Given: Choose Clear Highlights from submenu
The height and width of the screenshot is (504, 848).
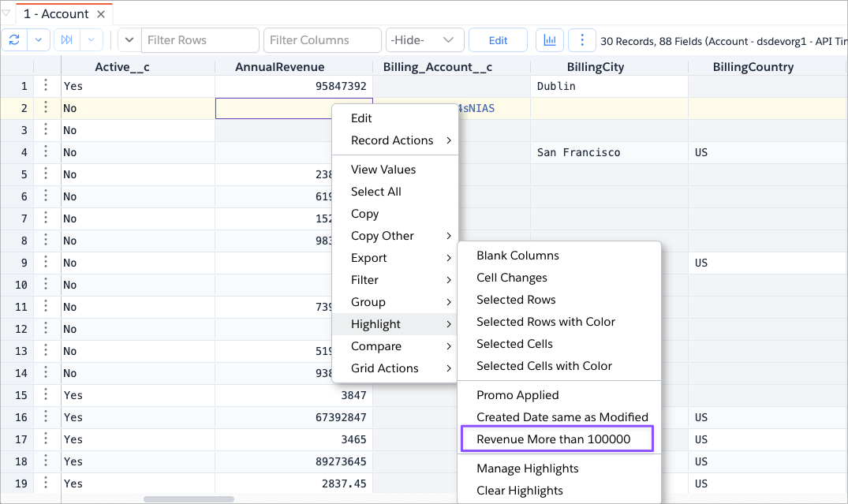Looking at the screenshot, I should pyautogui.click(x=520, y=491).
